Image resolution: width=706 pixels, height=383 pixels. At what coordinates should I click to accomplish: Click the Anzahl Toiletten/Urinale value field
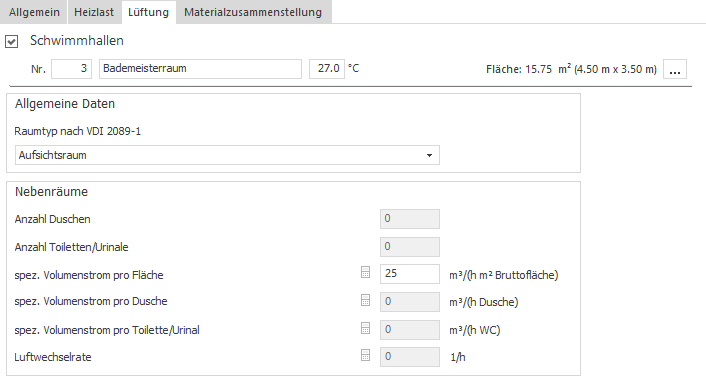(x=410, y=247)
